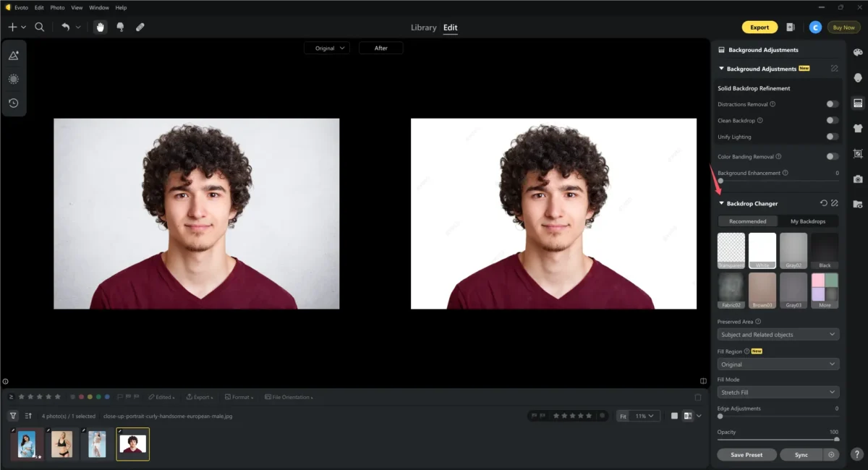Select the curly-haired man thumbnail in filmstrip
868x470 pixels.
[x=133, y=444]
